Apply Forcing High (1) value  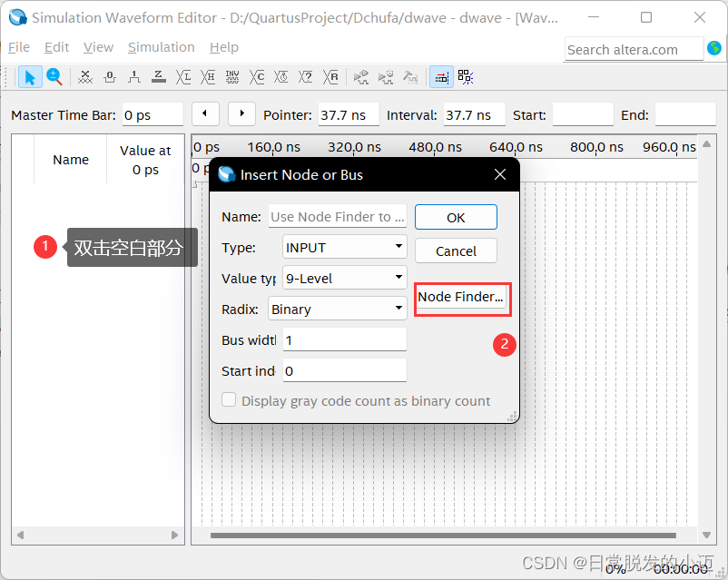click(134, 77)
